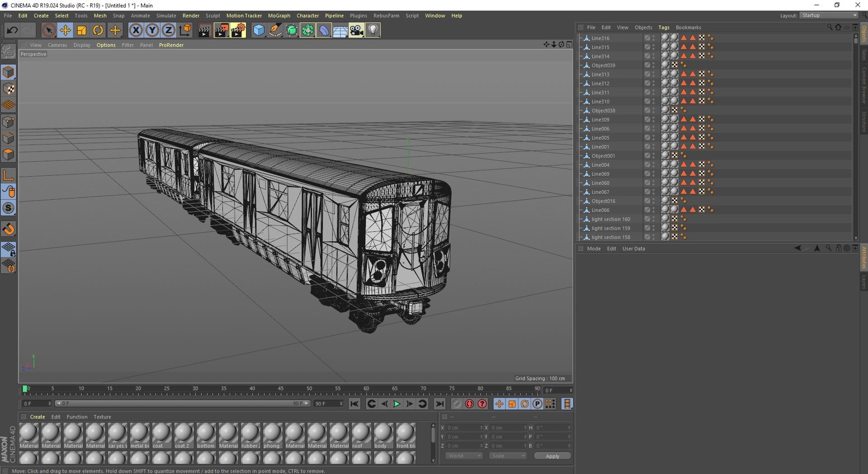This screenshot has height=474, width=868.
Task: Toggle visibility dots for Line314
Action: pos(653,56)
